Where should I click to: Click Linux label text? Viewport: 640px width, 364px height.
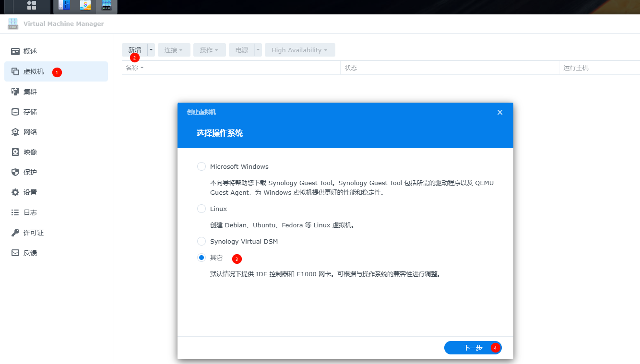[x=218, y=209]
